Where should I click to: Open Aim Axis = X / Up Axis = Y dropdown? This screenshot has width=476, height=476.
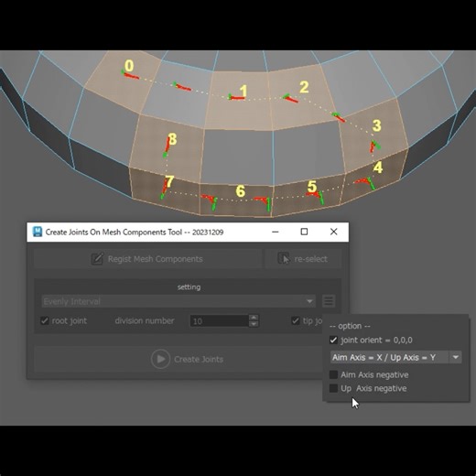coord(395,357)
